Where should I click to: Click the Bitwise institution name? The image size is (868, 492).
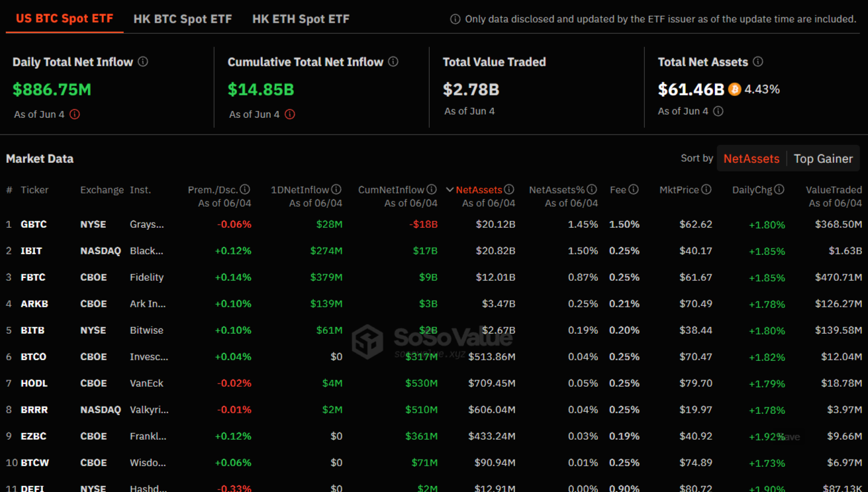146,330
